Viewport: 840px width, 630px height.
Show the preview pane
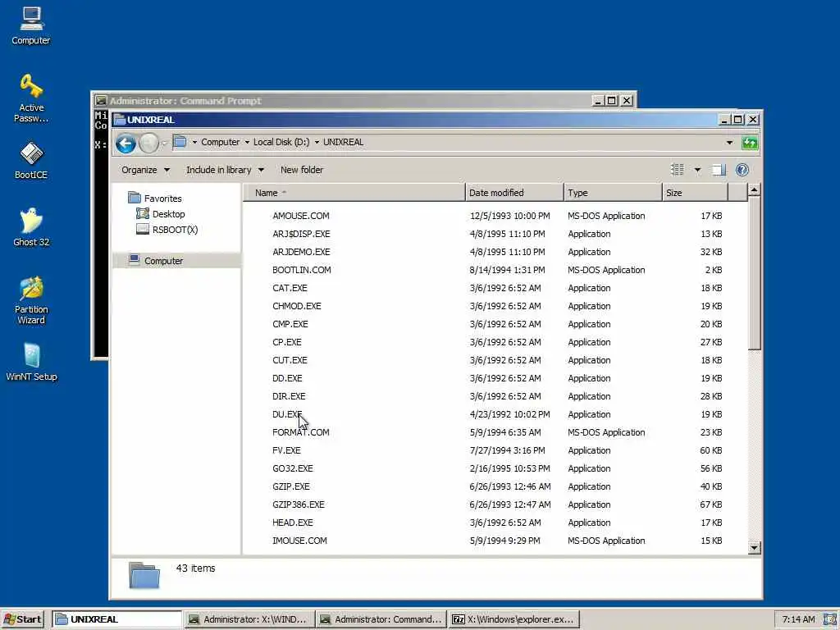click(719, 170)
